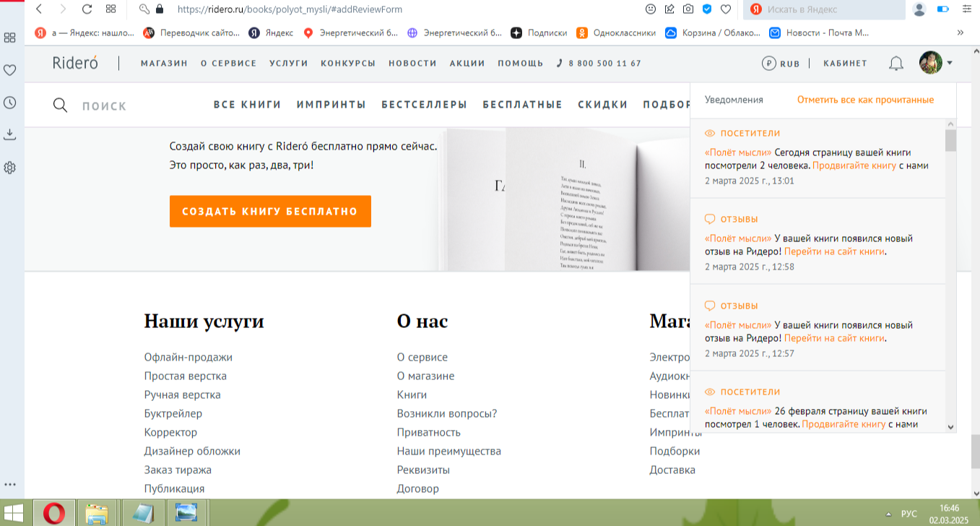Open the Услуги menu item

(x=289, y=64)
